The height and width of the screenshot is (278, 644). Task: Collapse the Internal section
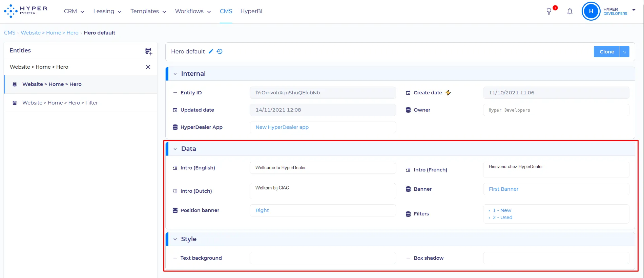point(175,74)
